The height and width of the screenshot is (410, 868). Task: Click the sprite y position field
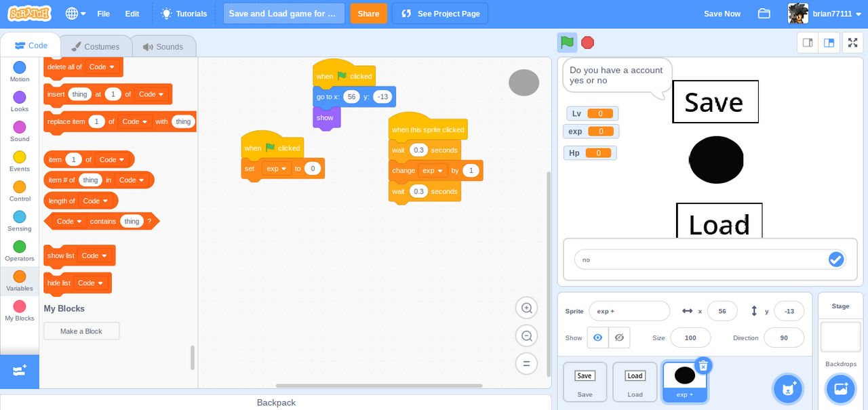pyautogui.click(x=789, y=311)
